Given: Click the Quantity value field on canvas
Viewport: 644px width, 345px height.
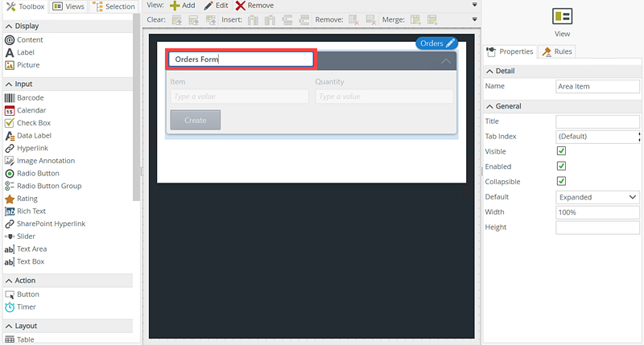Looking at the screenshot, I should (x=385, y=97).
